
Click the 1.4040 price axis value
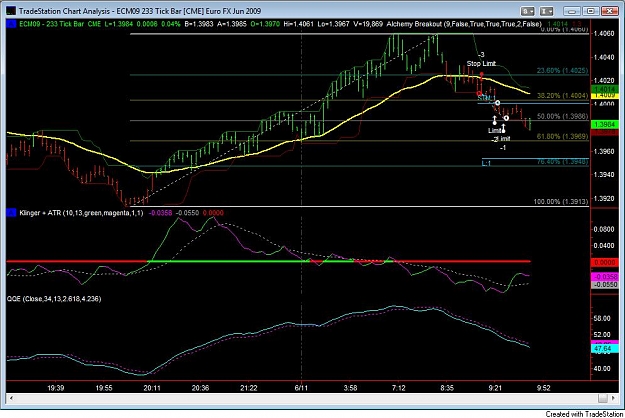[604, 57]
